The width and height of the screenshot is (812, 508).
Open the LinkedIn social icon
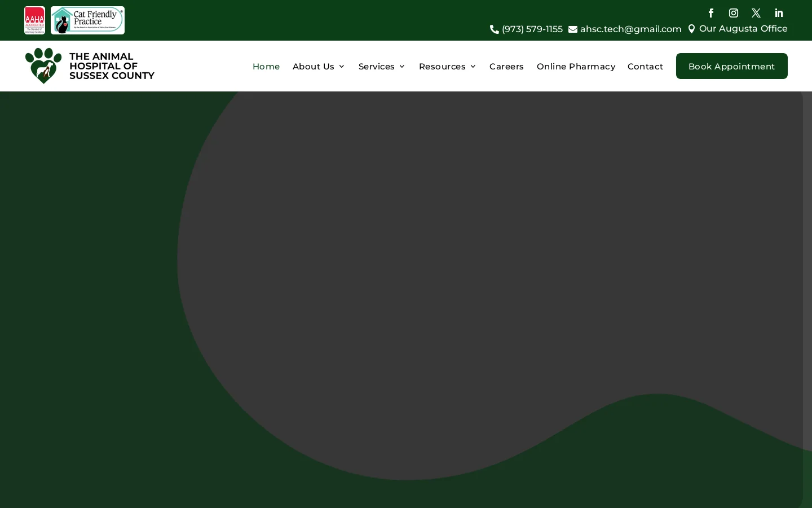coord(779,13)
